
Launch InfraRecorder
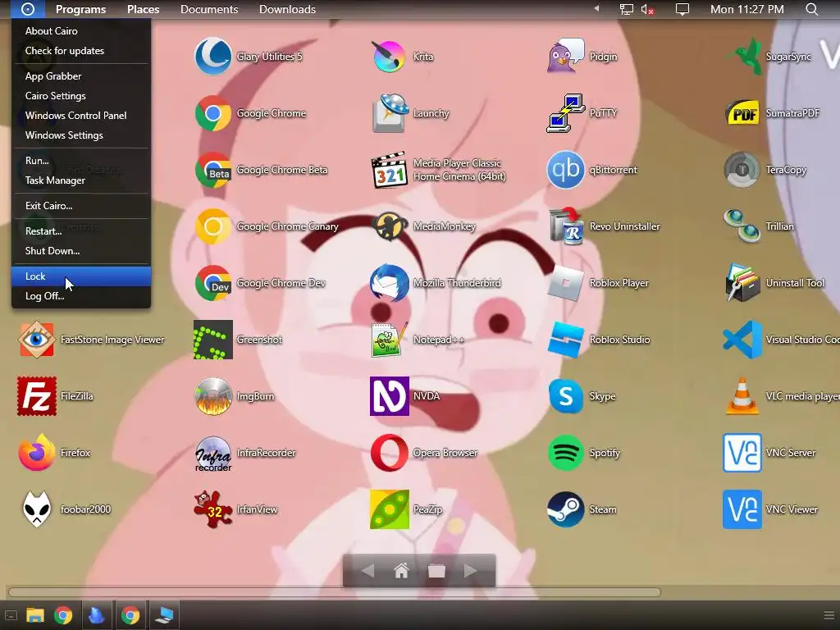pos(213,453)
